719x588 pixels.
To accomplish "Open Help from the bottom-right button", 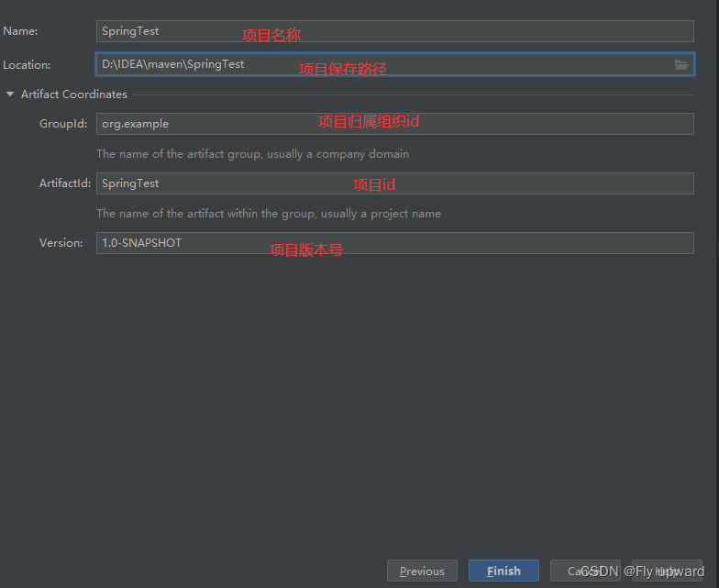I will [668, 571].
